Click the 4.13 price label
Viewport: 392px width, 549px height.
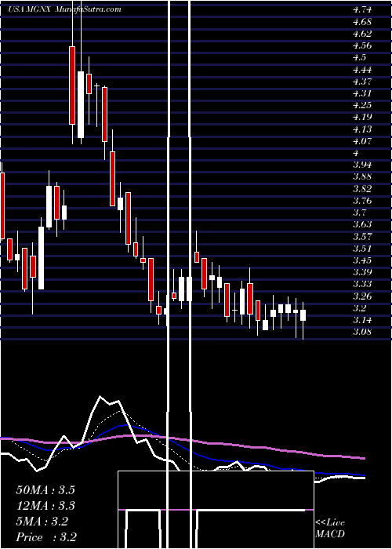(x=362, y=129)
